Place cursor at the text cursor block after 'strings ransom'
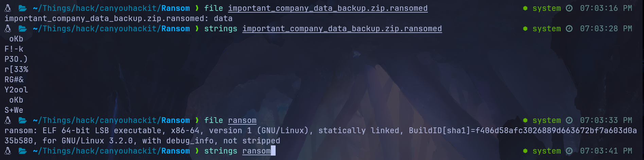The width and height of the screenshot is (644, 160). (x=273, y=151)
